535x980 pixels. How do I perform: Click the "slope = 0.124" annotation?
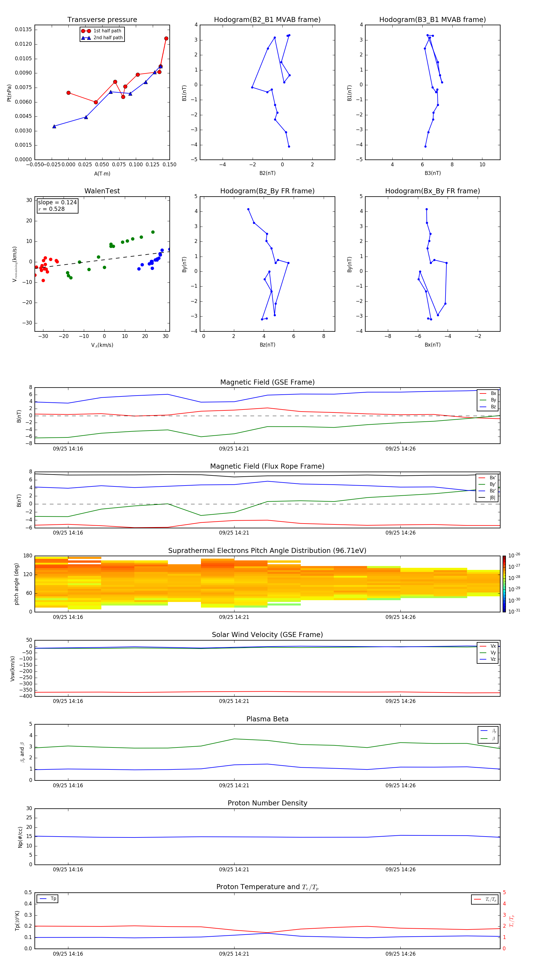[57, 203]
